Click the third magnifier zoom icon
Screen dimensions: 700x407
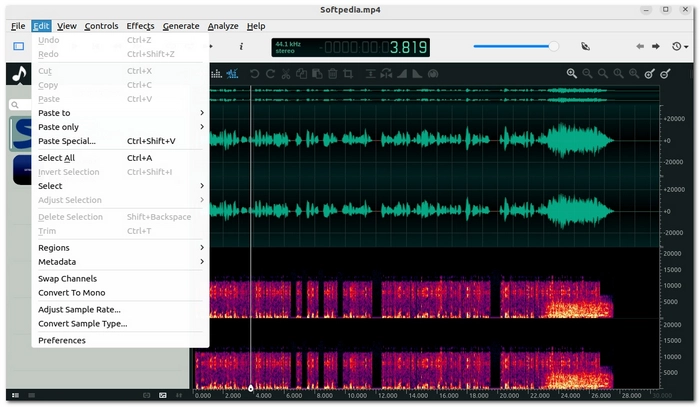pos(603,74)
